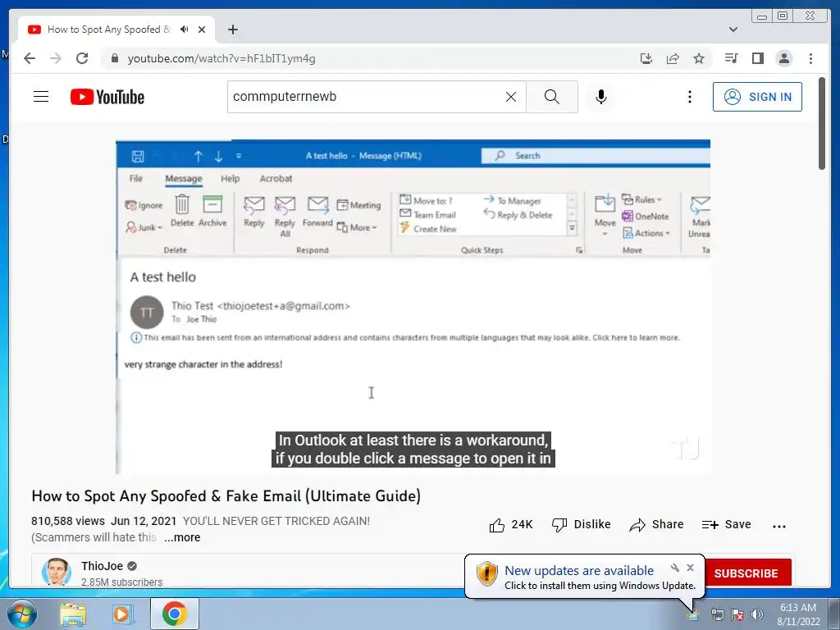Reload the YouTube page
Viewport: 840px width, 630px height.
pyautogui.click(x=82, y=58)
